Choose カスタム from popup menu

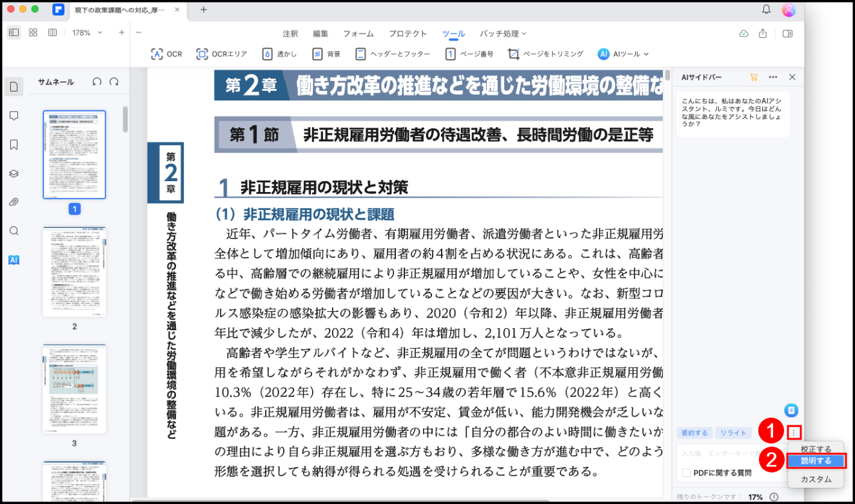816,480
